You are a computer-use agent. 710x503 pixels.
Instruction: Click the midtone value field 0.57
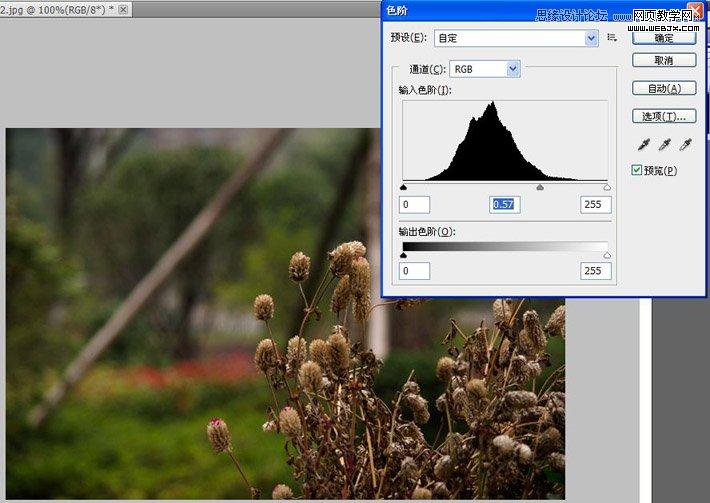click(x=504, y=205)
